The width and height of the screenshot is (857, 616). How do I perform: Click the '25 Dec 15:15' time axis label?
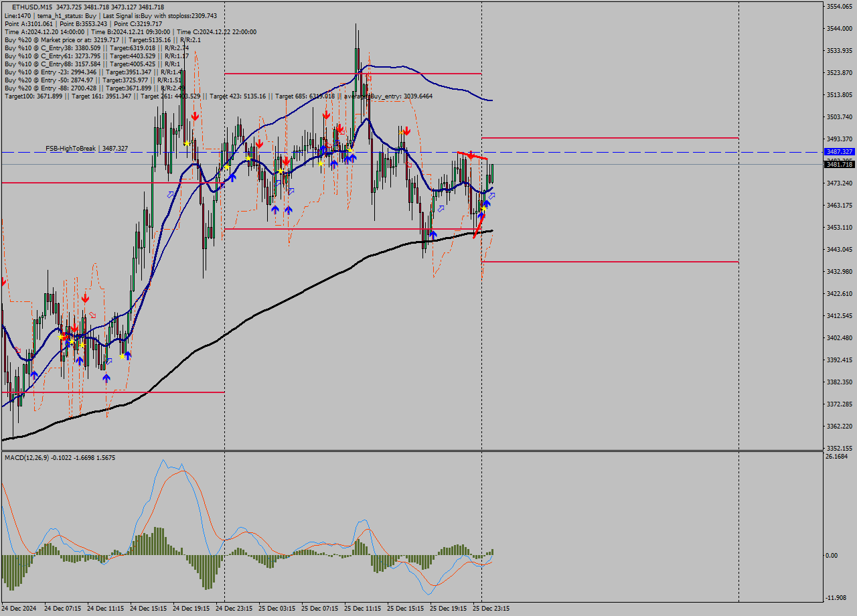(406, 609)
